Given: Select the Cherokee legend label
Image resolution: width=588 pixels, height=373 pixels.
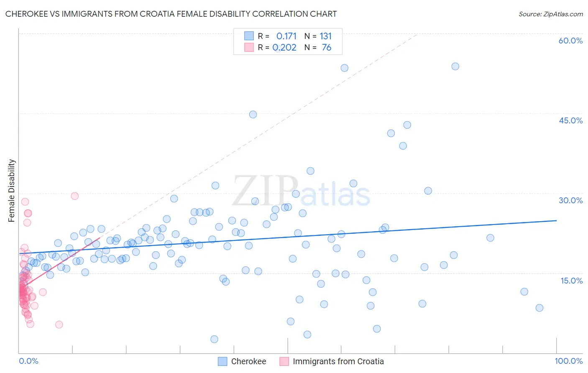Looking at the screenshot, I should tap(248, 361).
